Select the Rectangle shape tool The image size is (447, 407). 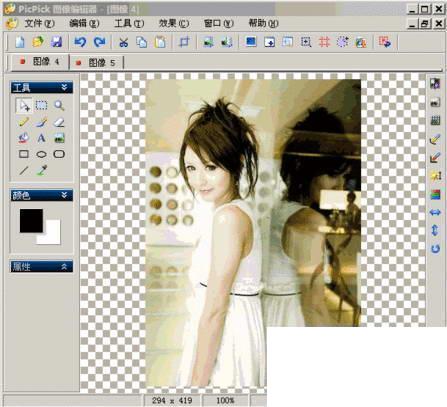(24, 154)
